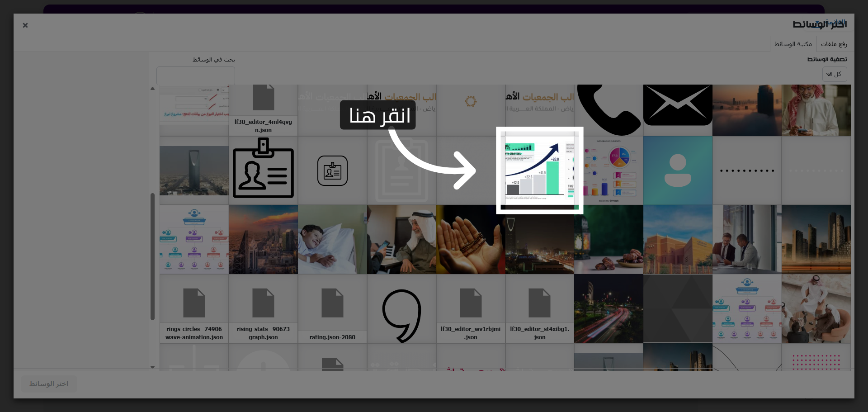Open the media type filter dropdown
The image size is (868, 412).
tap(835, 74)
